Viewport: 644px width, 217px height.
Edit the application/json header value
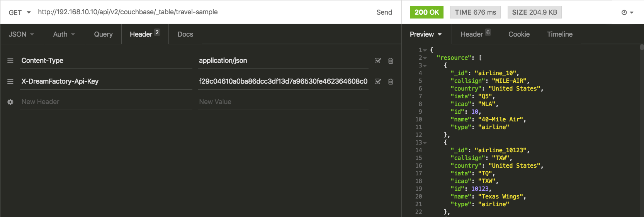(283, 61)
